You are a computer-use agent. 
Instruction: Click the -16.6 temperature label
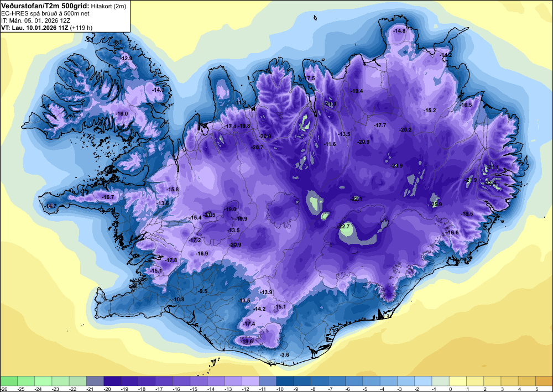(453, 233)
